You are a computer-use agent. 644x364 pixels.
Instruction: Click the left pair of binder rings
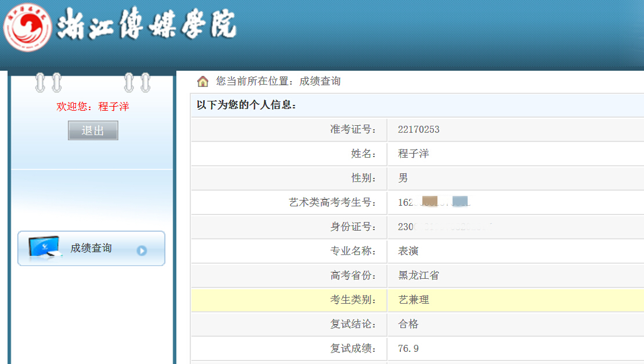[x=48, y=82]
